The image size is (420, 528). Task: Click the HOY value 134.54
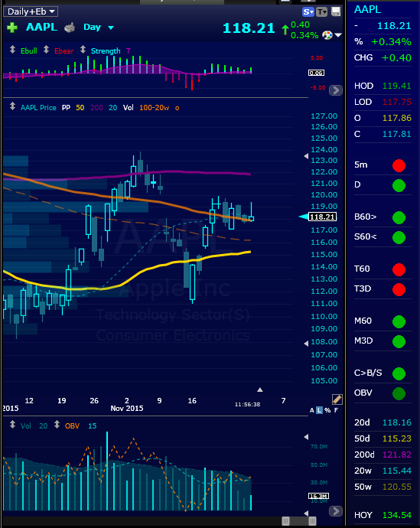[x=397, y=515]
